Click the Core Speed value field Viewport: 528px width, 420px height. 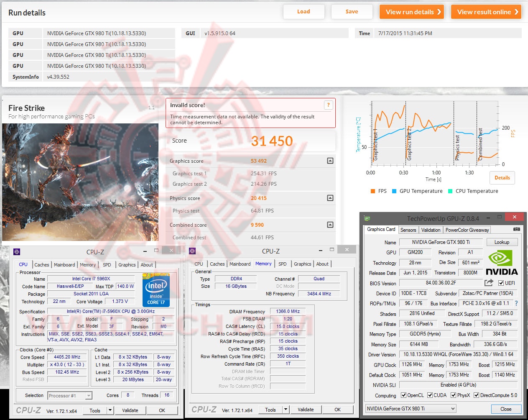tap(67, 357)
